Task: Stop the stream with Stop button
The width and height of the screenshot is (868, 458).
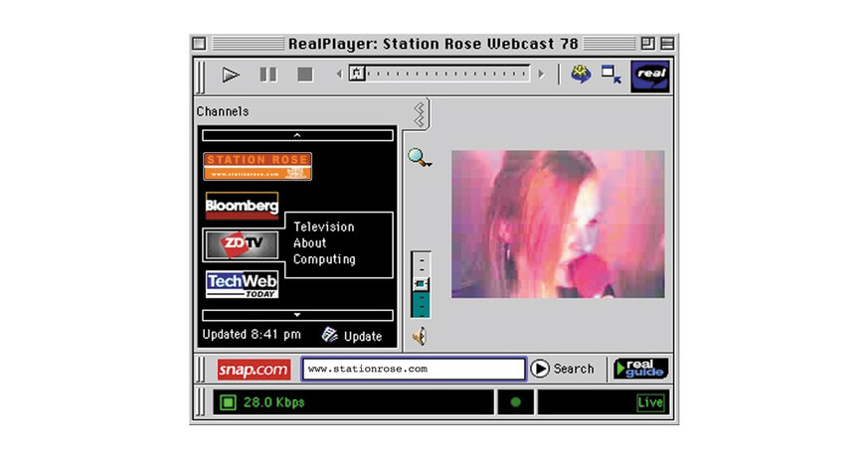Action: click(x=305, y=75)
